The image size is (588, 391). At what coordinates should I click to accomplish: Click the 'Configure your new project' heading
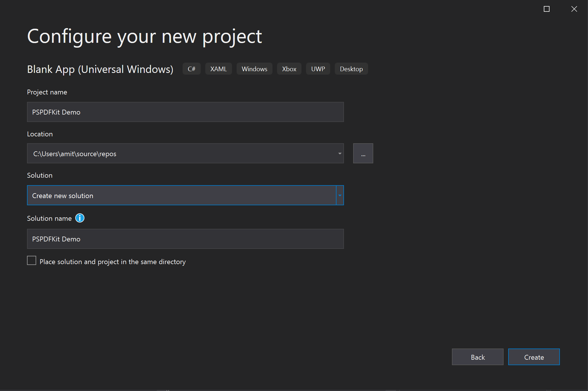[144, 37]
